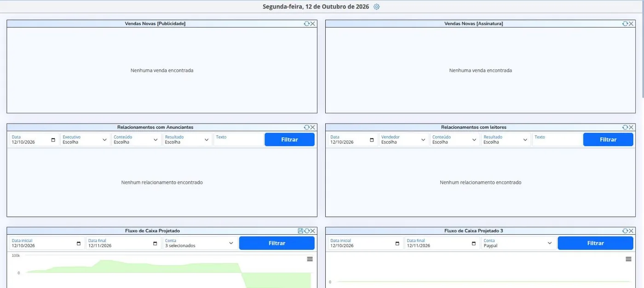644x288 pixels.
Task: Click Filtrar in Fluxo de Caixa Projetado 3
Action: pos(596,243)
